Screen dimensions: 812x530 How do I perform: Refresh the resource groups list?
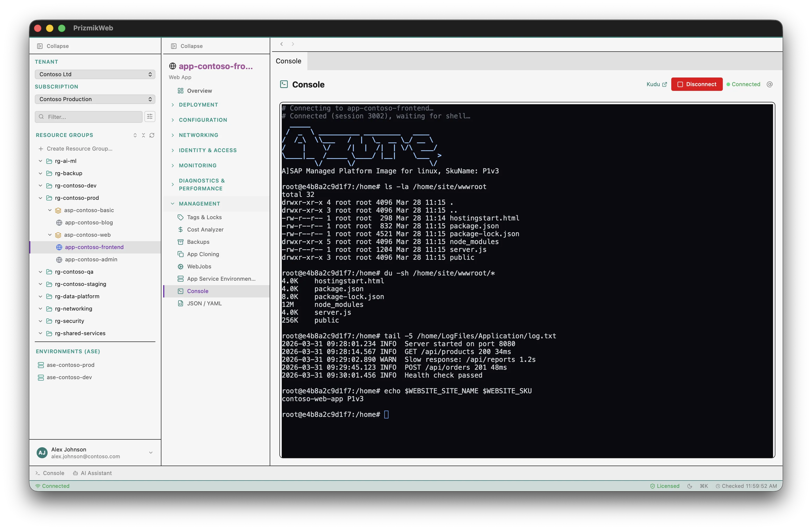click(152, 135)
